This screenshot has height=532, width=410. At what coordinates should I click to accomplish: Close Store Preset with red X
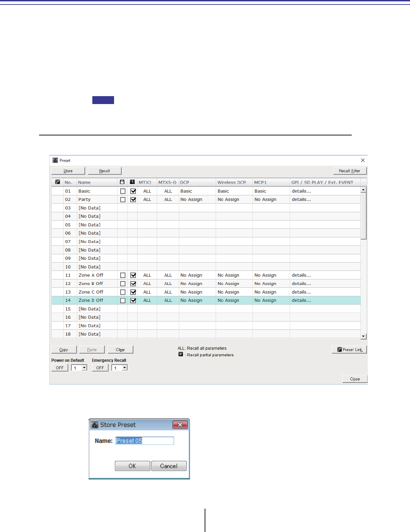point(180,425)
